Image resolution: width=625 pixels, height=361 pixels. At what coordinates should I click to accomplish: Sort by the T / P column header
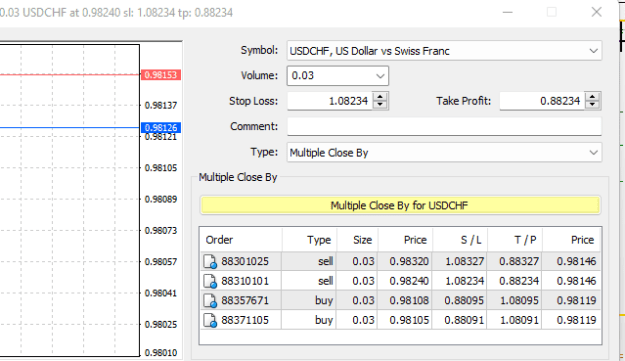[x=515, y=240]
